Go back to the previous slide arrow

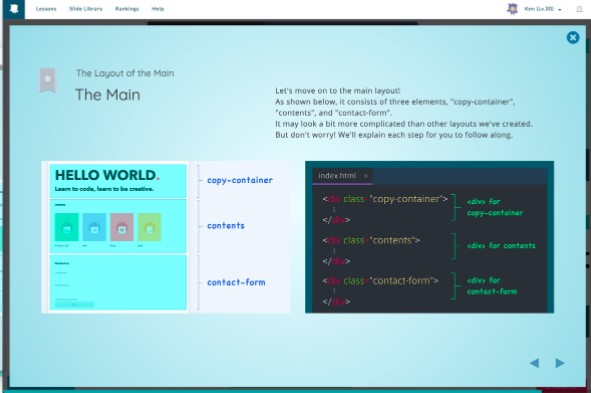pyautogui.click(x=534, y=363)
